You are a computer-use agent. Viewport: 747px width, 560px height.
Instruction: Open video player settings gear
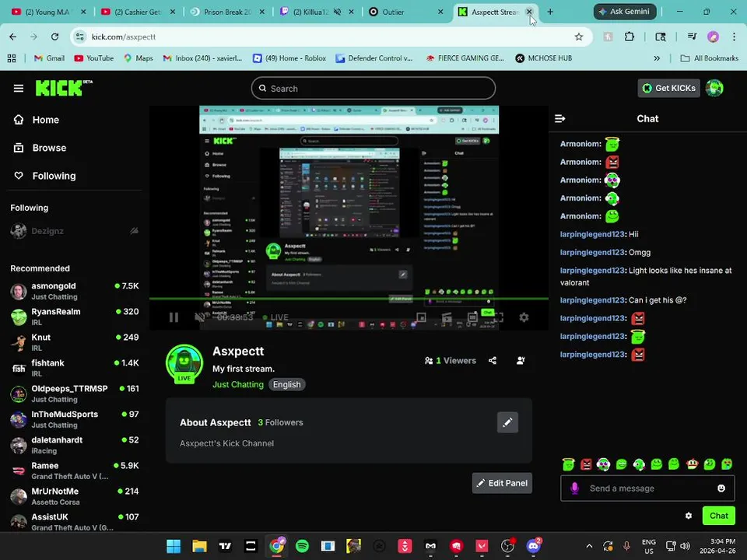pos(524,317)
